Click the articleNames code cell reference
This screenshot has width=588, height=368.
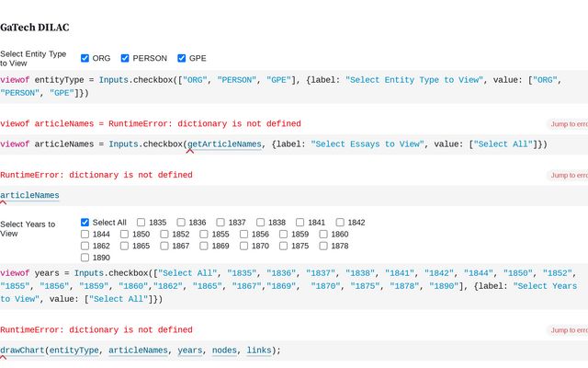click(29, 195)
